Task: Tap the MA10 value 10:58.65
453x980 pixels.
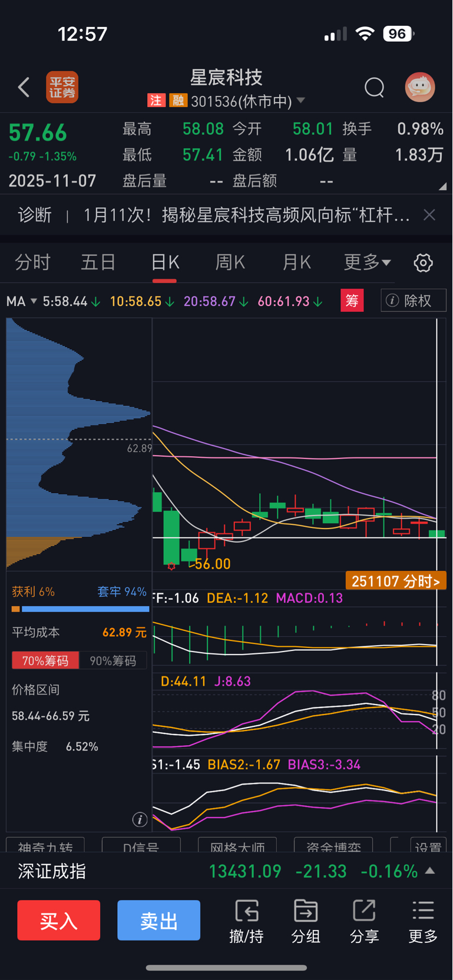Action: click(x=141, y=301)
